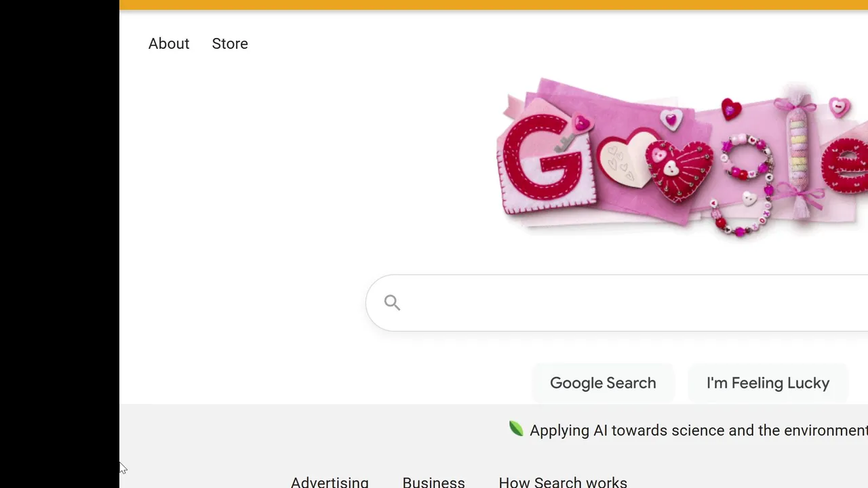Select the Business footer link
868x488 pixels.
[x=433, y=481]
